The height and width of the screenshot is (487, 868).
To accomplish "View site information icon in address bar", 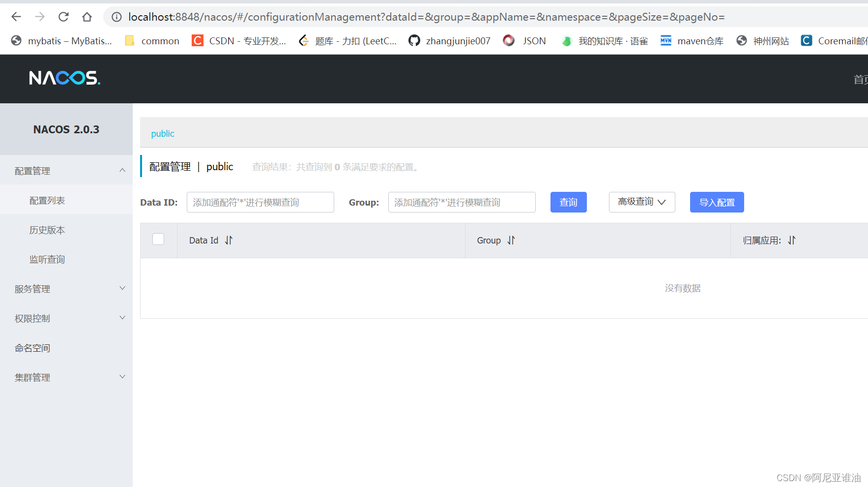I will (x=116, y=17).
